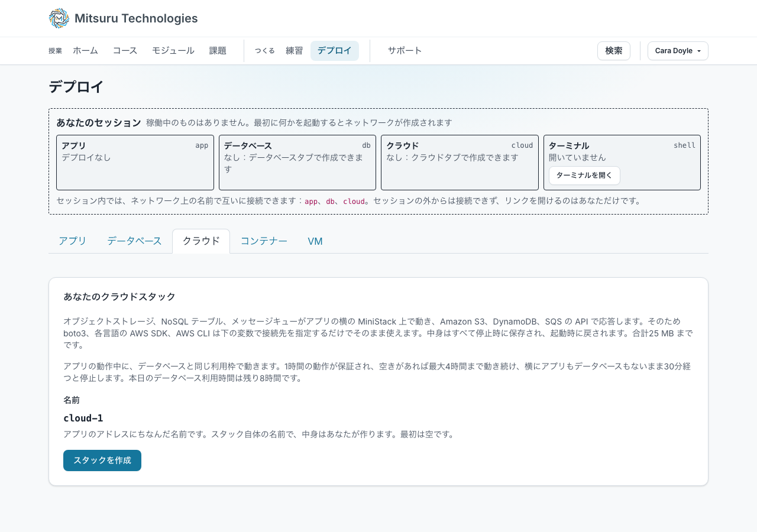Select the デプロイ navigation item
The height and width of the screenshot is (532, 757).
click(x=335, y=51)
